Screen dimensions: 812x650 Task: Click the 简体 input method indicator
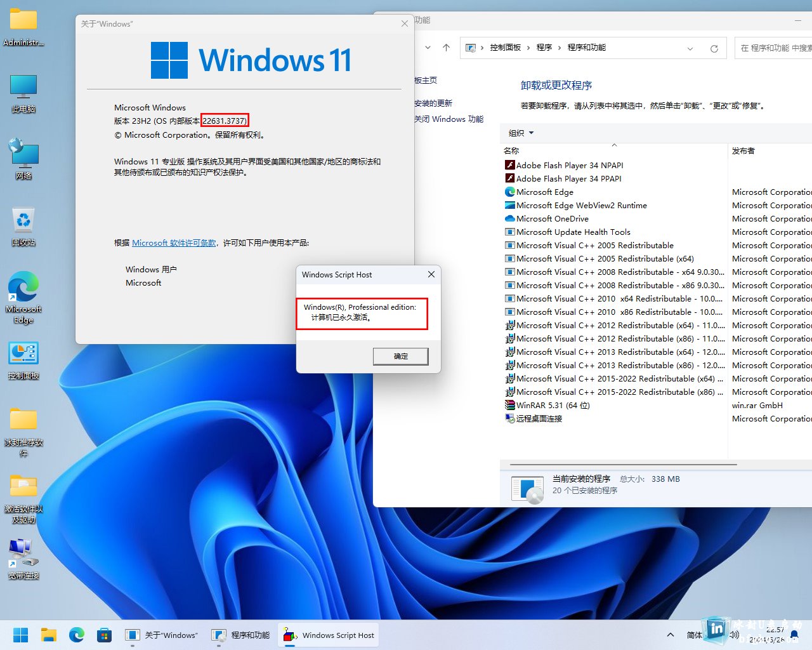[x=694, y=635]
